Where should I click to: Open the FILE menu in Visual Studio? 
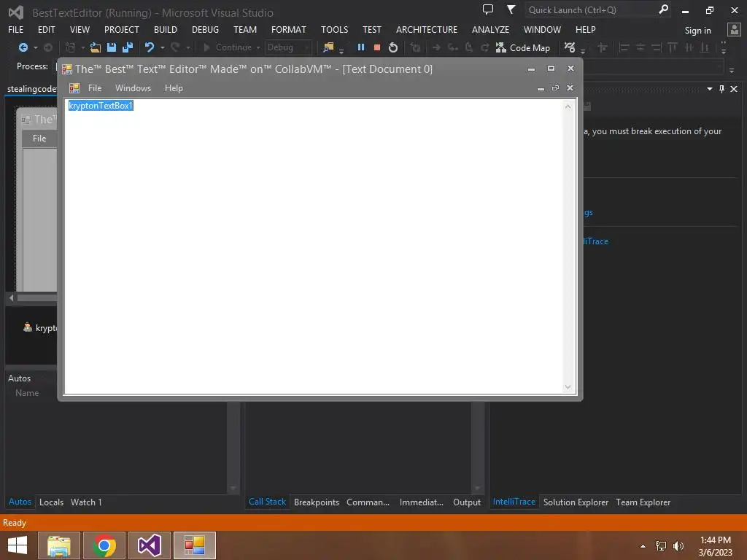(16, 29)
